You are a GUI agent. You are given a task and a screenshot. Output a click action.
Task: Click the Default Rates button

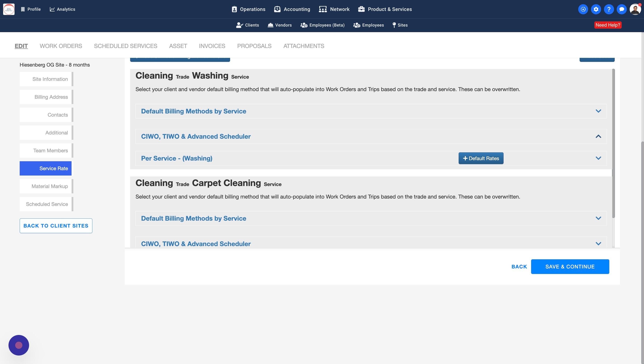(x=481, y=158)
